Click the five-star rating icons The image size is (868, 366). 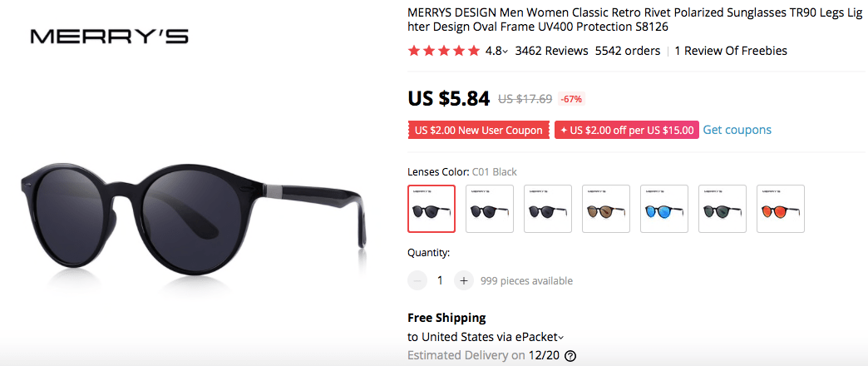click(443, 51)
